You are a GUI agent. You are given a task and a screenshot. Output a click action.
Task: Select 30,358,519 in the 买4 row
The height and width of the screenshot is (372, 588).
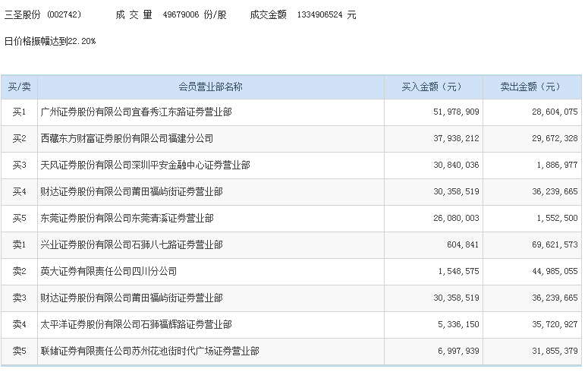(x=456, y=192)
